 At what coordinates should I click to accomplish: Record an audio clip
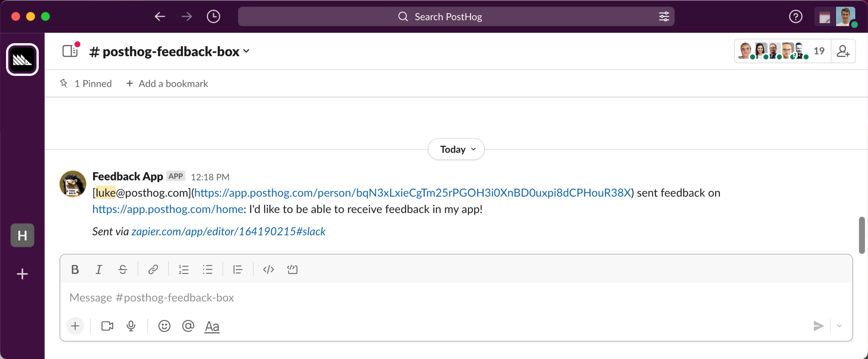131,326
